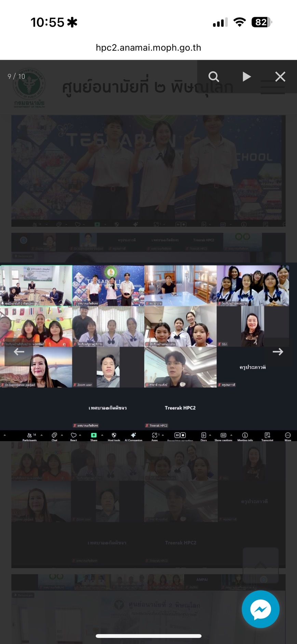
Task: Tap the 'SSJ.' participant video tile
Action: point(253,326)
